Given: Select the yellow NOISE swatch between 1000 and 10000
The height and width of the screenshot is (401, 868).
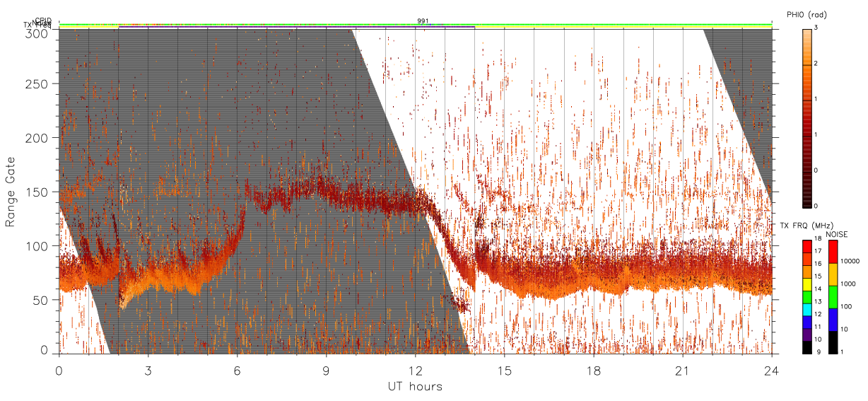Looking at the screenshot, I should pyautogui.click(x=833, y=274).
